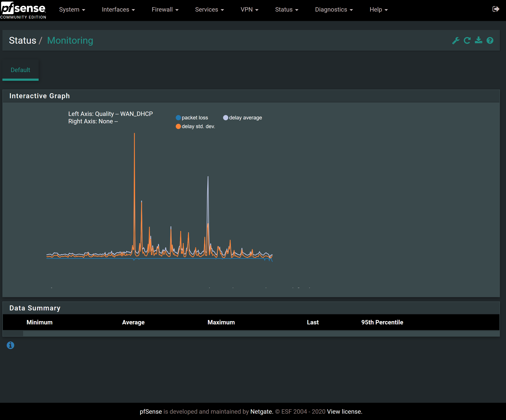The width and height of the screenshot is (506, 420).
Task: Click the export graph download icon
Action: tap(478, 40)
